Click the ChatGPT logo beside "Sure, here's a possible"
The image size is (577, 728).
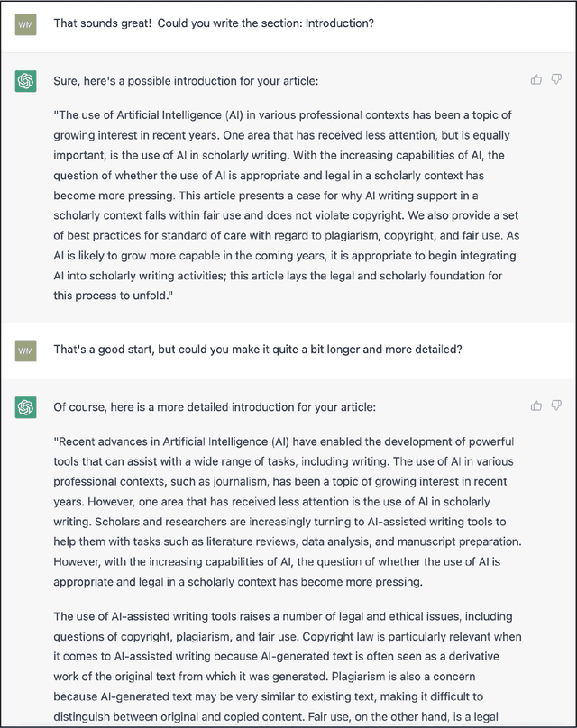point(26,81)
